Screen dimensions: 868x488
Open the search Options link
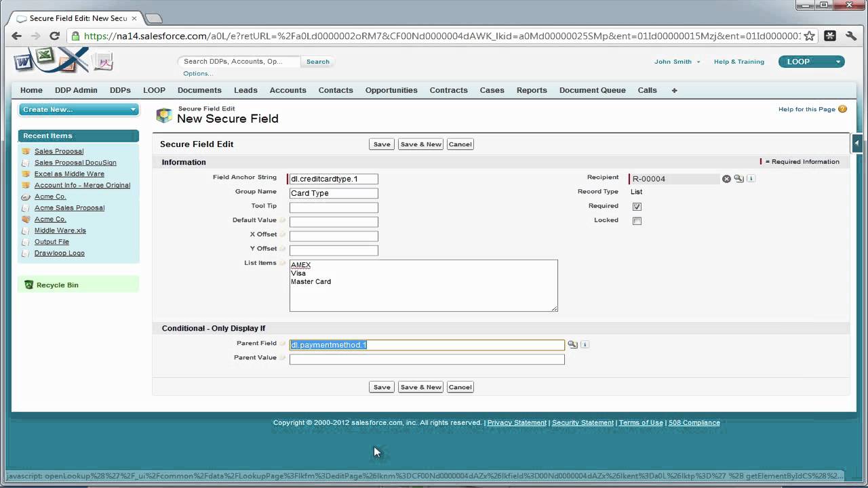point(198,73)
